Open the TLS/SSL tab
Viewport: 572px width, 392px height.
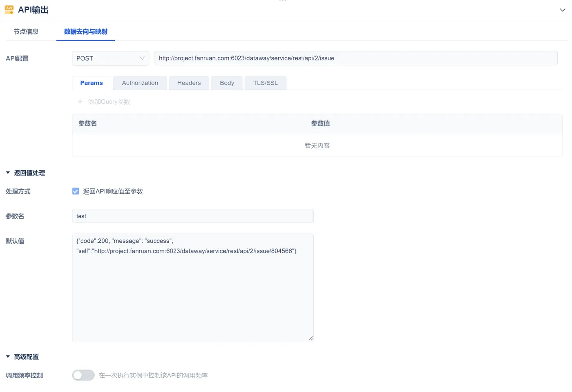266,83
